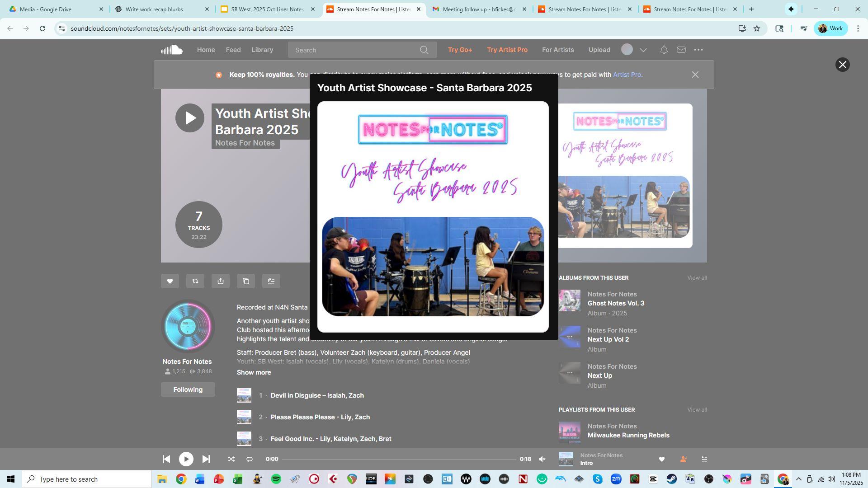Toggle shuffle in the player bar

point(231,460)
